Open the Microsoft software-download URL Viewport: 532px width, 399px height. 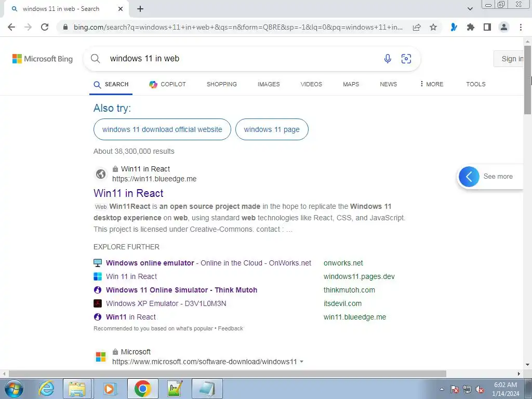(x=205, y=362)
